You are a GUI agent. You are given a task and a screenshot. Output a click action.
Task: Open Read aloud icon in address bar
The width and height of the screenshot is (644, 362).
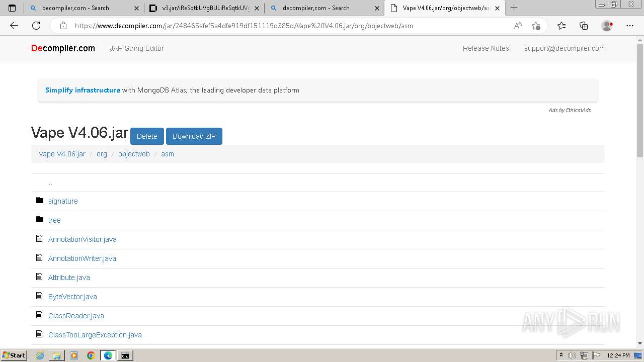pos(518,26)
